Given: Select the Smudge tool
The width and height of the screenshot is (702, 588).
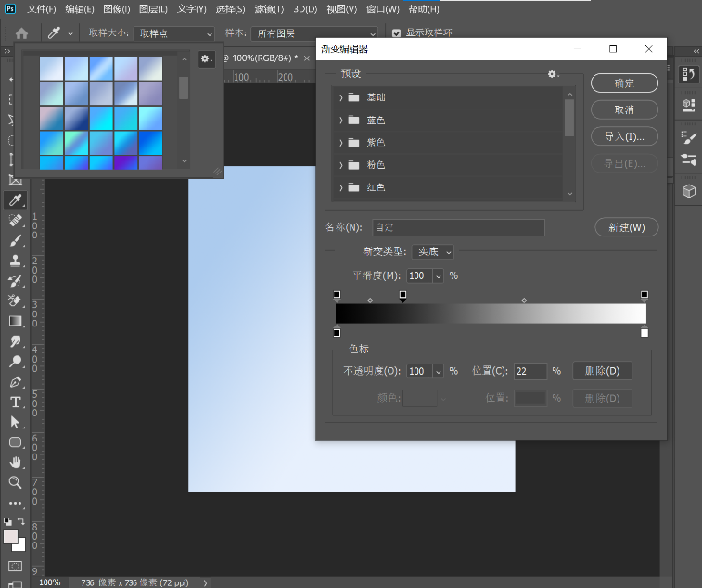Looking at the screenshot, I should [15, 341].
